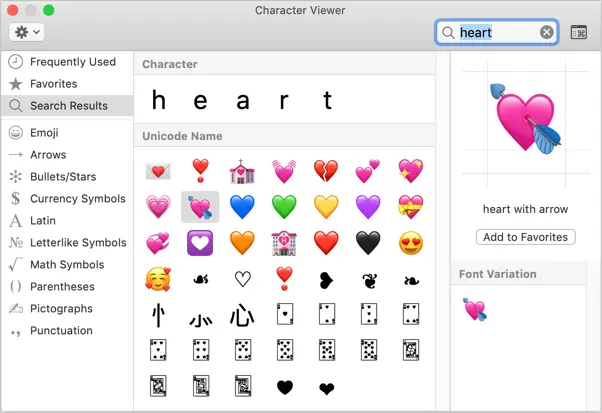
Task: Select the heart with arrow font variation
Action: tap(475, 309)
